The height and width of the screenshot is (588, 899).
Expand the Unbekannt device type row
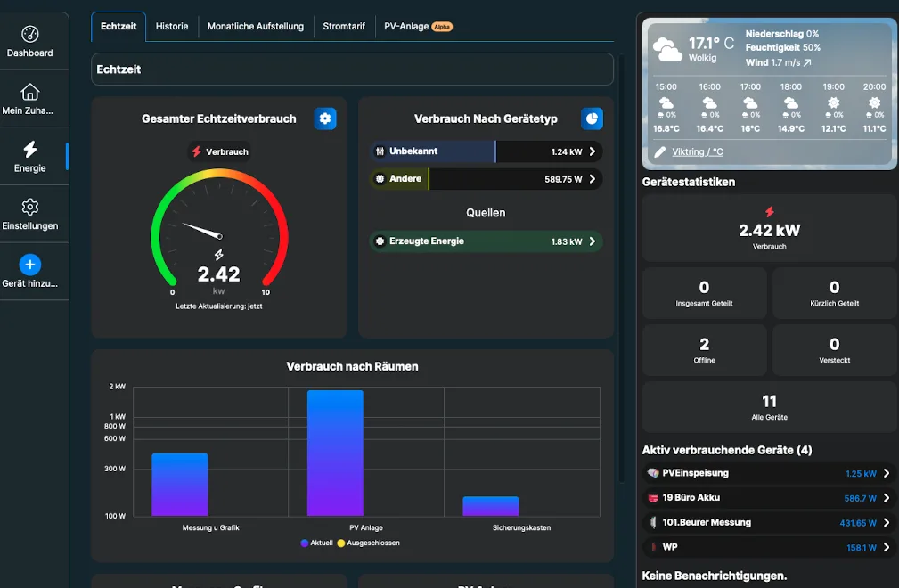pos(592,152)
